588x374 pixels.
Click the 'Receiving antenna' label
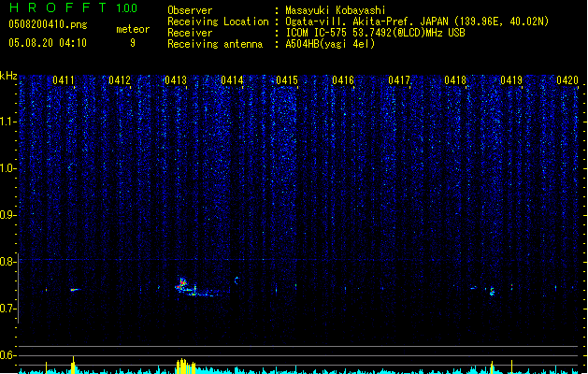pos(215,44)
